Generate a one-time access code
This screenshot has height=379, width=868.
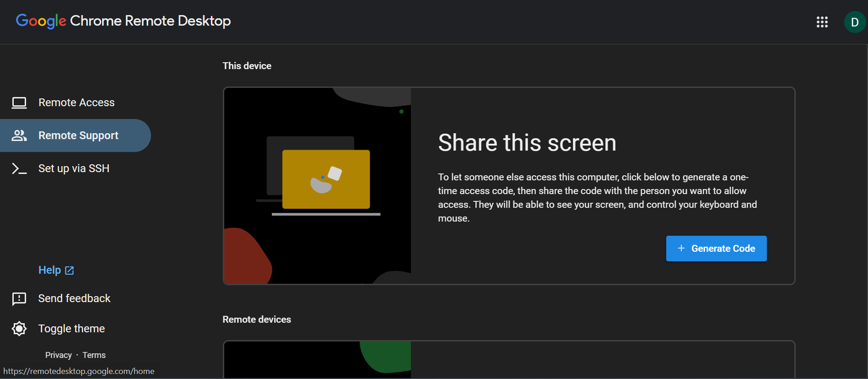coord(716,249)
